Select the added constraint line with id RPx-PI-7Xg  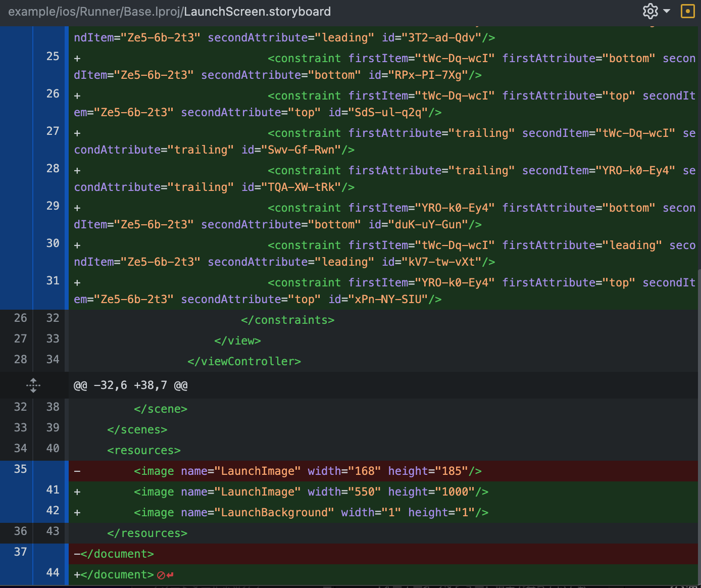354,66
